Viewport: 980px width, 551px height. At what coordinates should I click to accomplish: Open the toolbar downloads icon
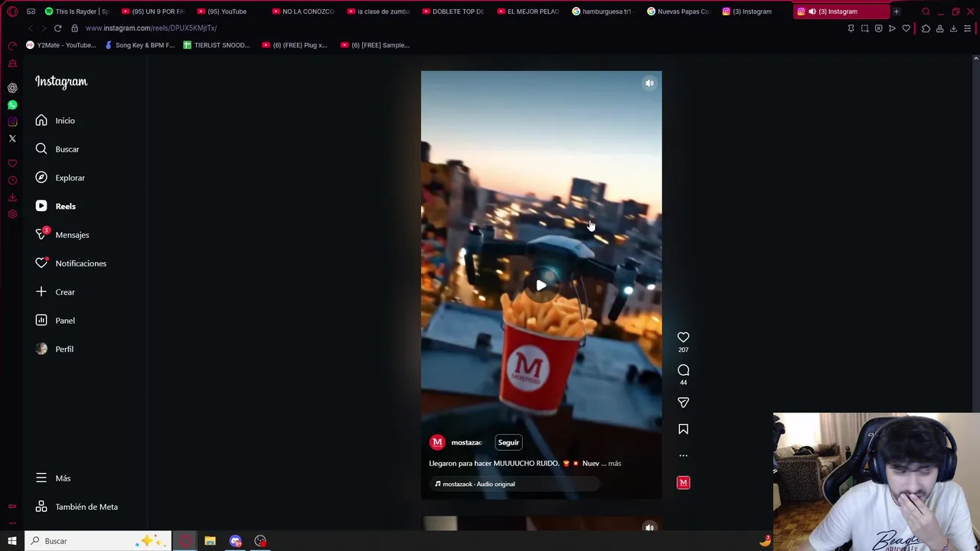coord(953,28)
